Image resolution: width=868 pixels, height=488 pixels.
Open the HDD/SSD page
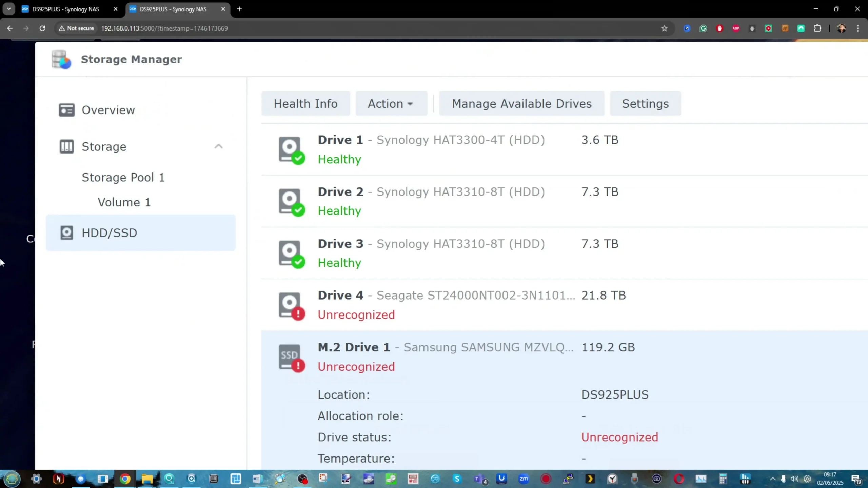[x=141, y=233]
